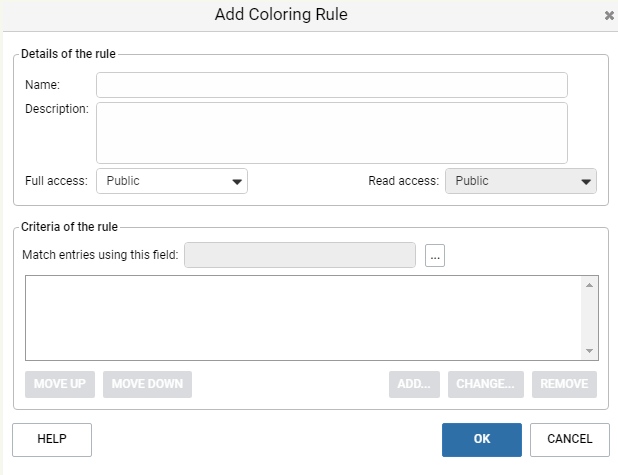Click criteria list scroll down arrow

589,351
